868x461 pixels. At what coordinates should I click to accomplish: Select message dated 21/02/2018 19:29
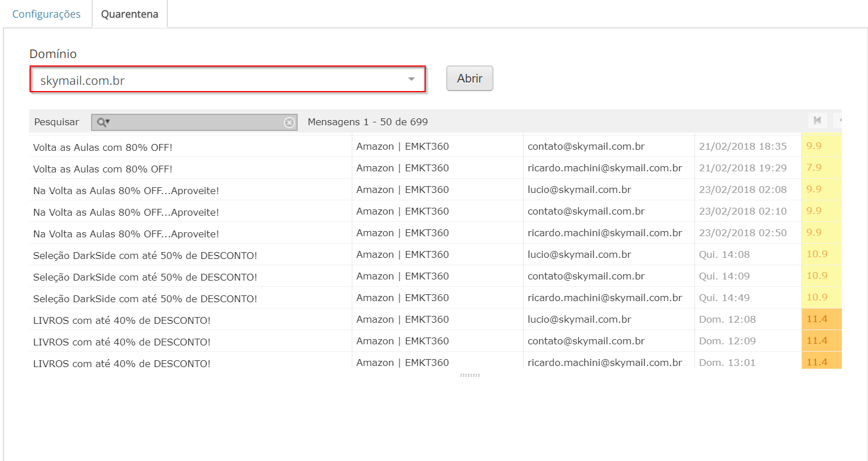click(x=742, y=168)
